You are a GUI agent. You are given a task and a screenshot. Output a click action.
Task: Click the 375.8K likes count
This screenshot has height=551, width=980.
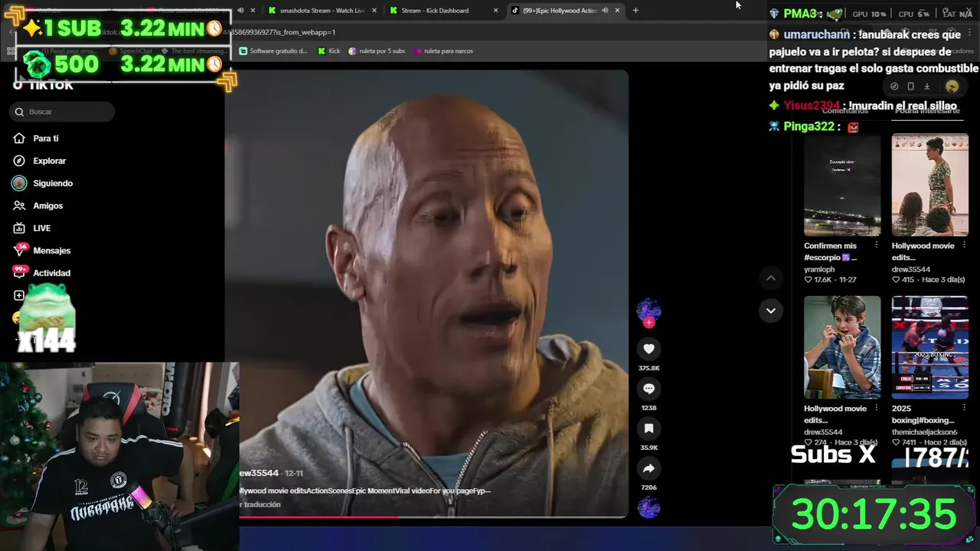point(648,368)
